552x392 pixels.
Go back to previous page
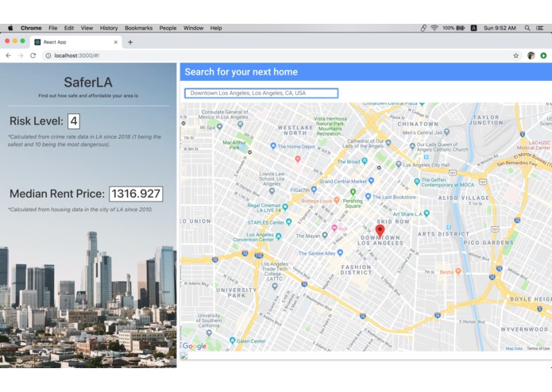point(9,56)
